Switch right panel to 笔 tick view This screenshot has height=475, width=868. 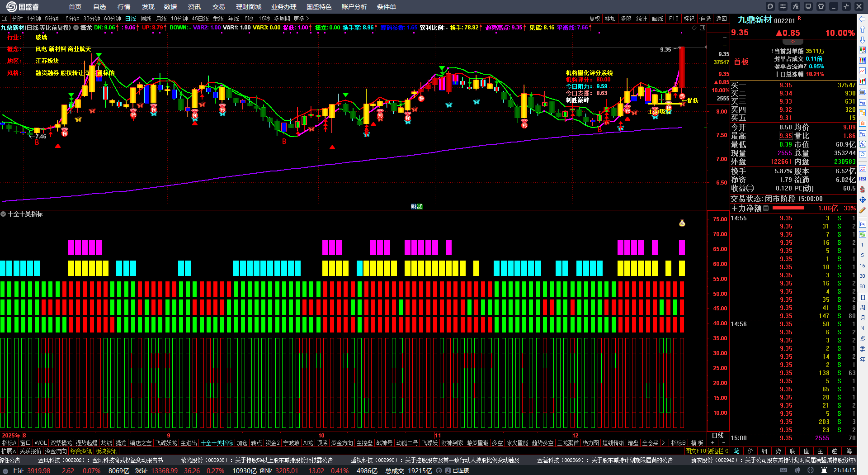(x=737, y=451)
